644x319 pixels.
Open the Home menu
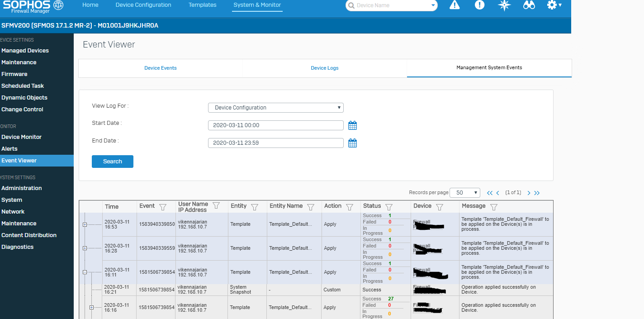(90, 5)
